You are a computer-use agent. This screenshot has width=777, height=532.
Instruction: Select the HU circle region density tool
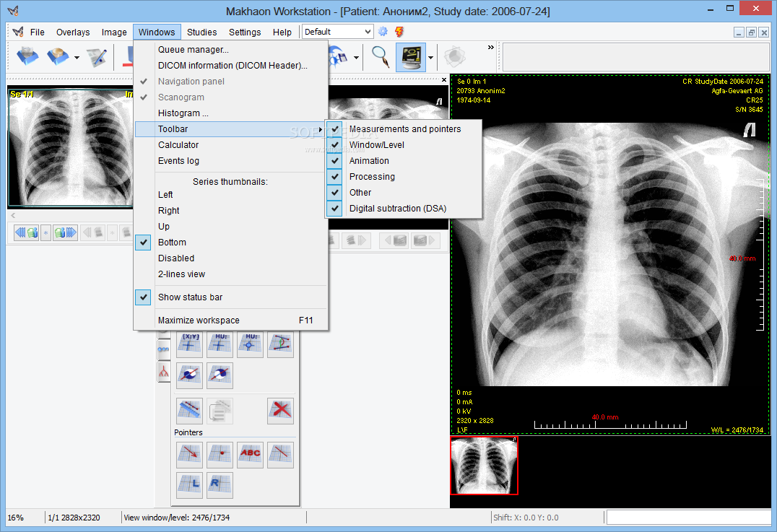tap(251, 344)
